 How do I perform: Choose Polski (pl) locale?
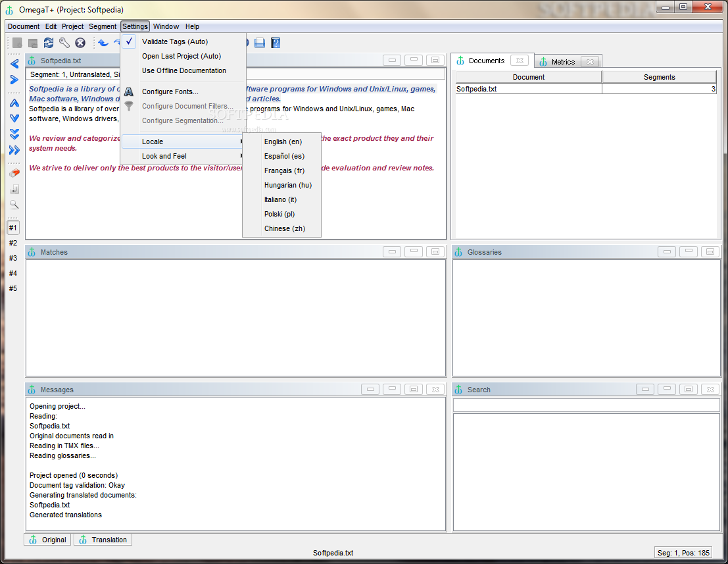point(282,214)
